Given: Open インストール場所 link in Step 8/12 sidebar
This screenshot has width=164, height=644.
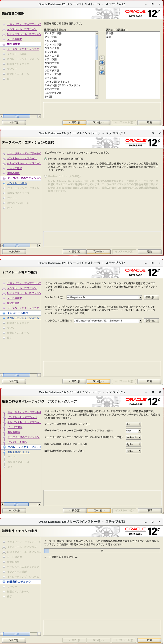Looking at the screenshot, I should (17, 442).
